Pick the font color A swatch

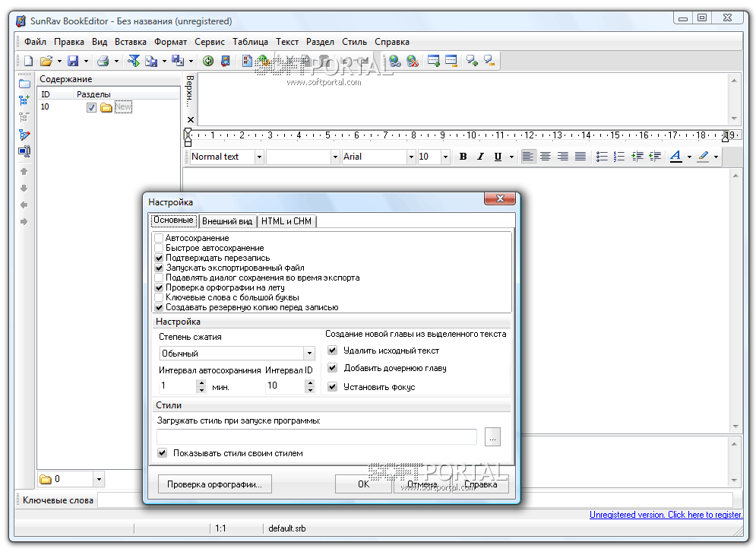676,157
